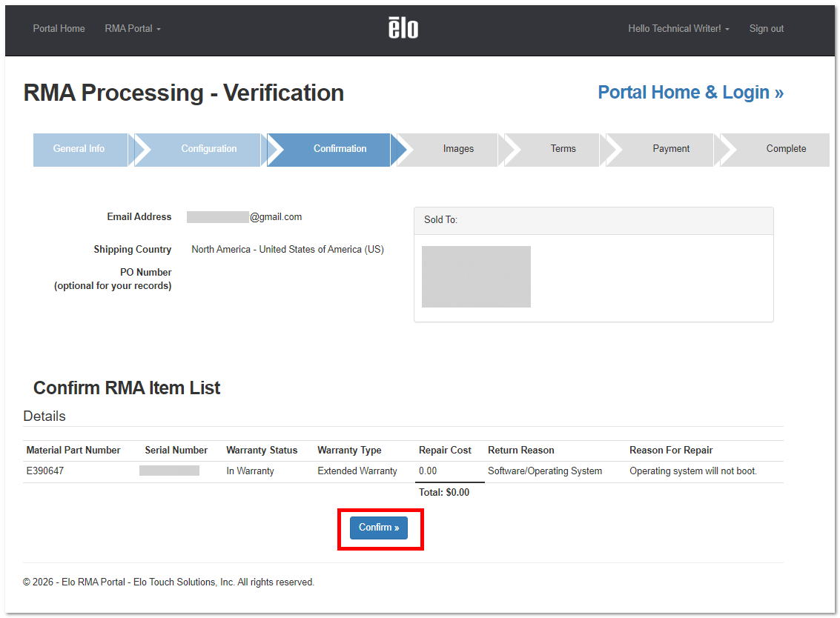Click the Serial Number column header
This screenshot has height=618, width=840.
point(176,451)
